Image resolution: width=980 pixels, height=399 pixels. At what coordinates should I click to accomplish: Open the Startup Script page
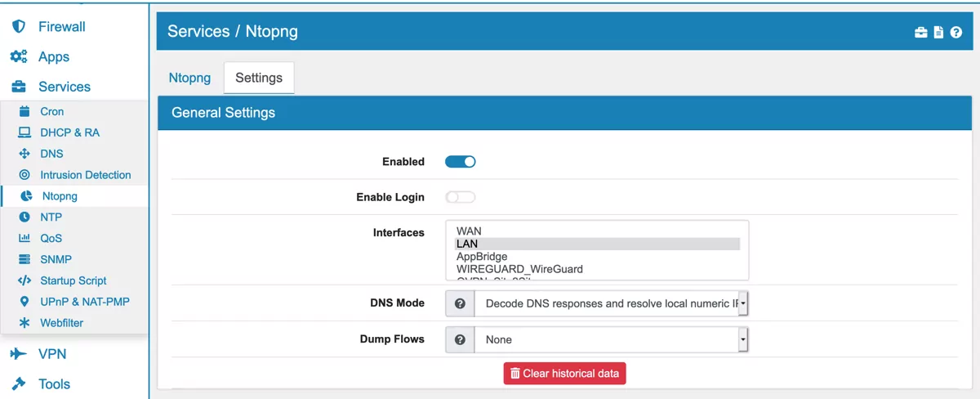(73, 280)
